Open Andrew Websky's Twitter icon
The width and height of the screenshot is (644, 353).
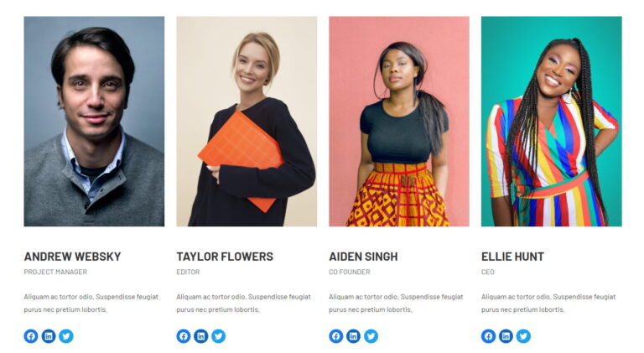point(66,336)
